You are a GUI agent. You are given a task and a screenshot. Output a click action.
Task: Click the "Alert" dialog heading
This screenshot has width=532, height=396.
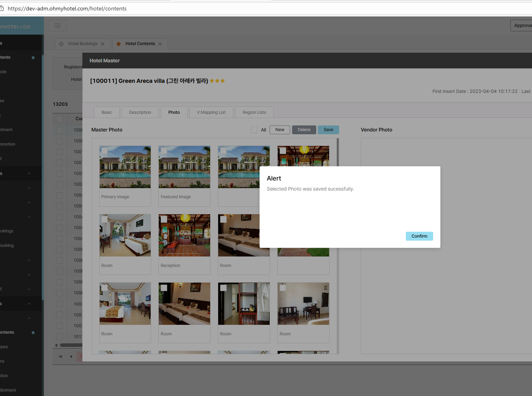(x=274, y=179)
